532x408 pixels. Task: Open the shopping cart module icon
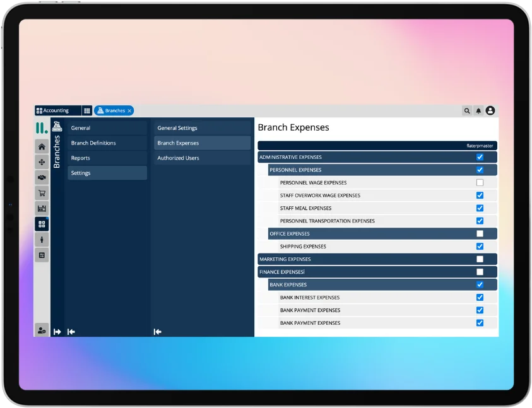click(x=42, y=193)
